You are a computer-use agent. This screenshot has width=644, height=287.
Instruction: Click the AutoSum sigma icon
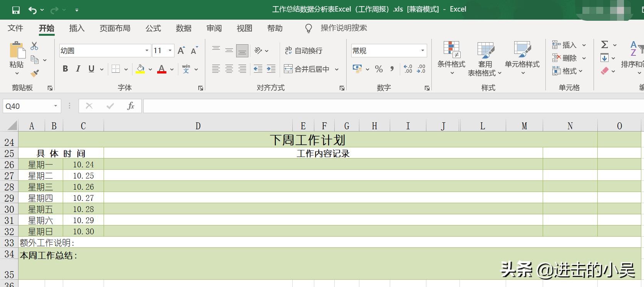coord(605,45)
